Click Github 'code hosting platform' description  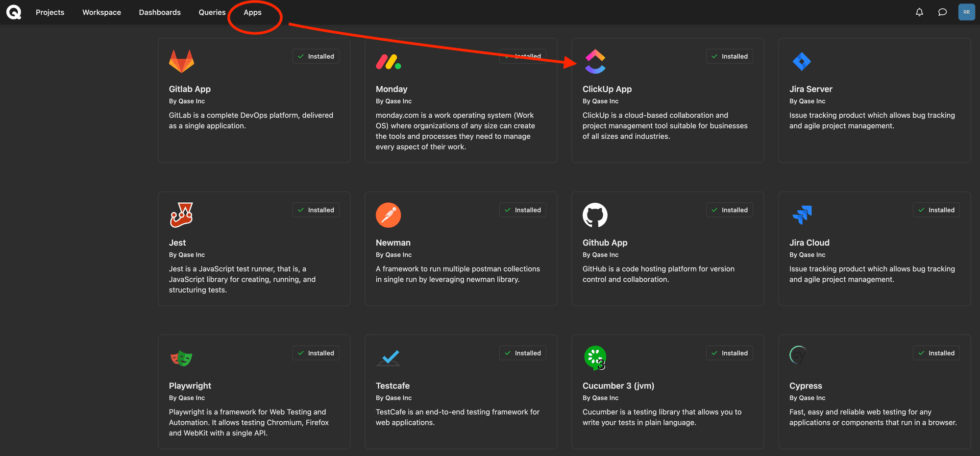pyautogui.click(x=659, y=274)
